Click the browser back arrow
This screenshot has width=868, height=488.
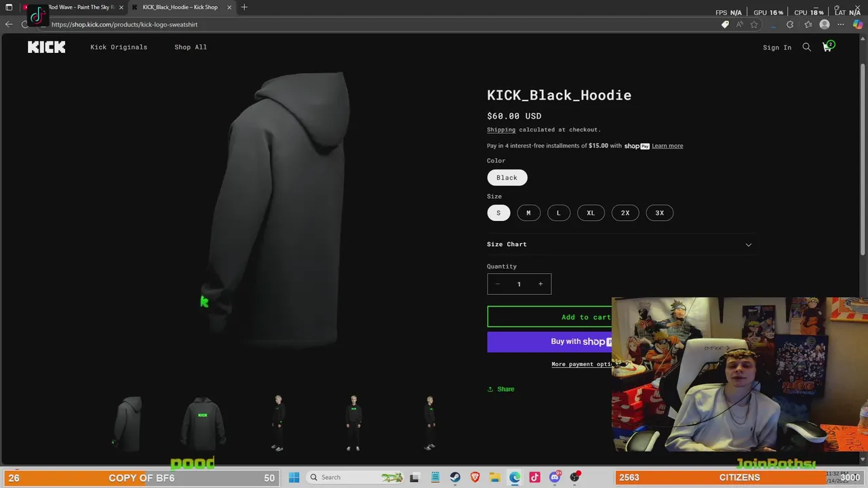pyautogui.click(x=9, y=24)
